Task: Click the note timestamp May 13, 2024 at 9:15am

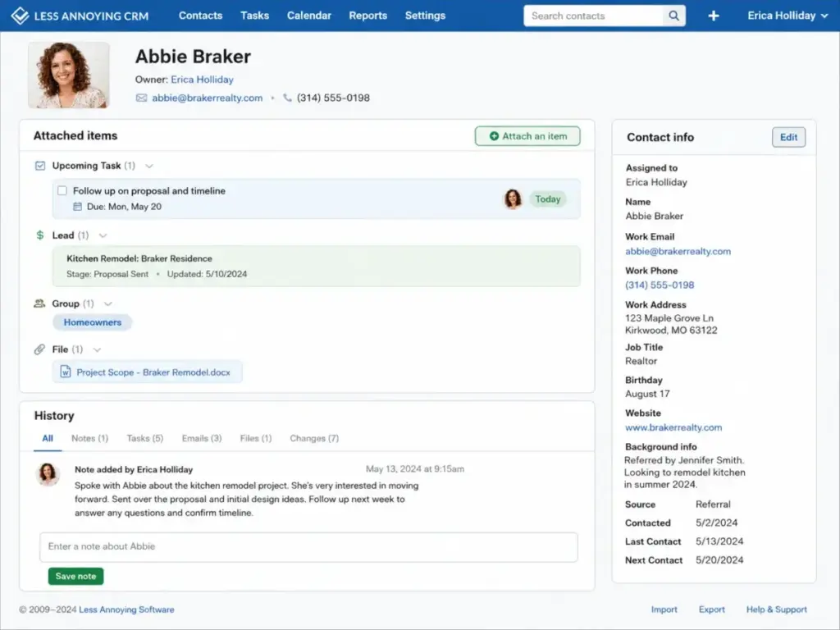Action: pos(414,468)
